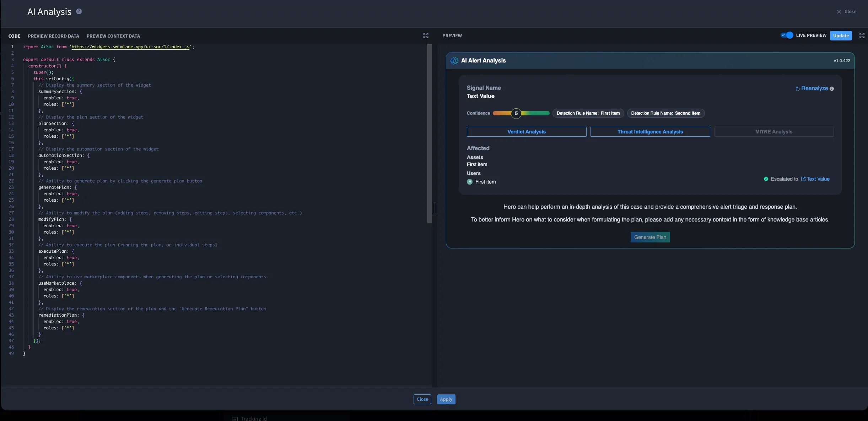Image resolution: width=868 pixels, height=421 pixels.
Task: Click the Generate Plan button
Action: pyautogui.click(x=650, y=237)
